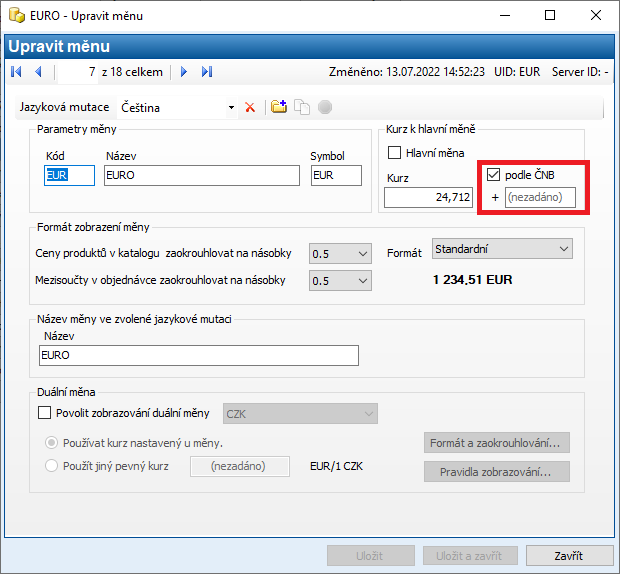Screen dimensions: 620x574
Task: Uncheck the podle ČNB checkbox
Action: tap(493, 175)
